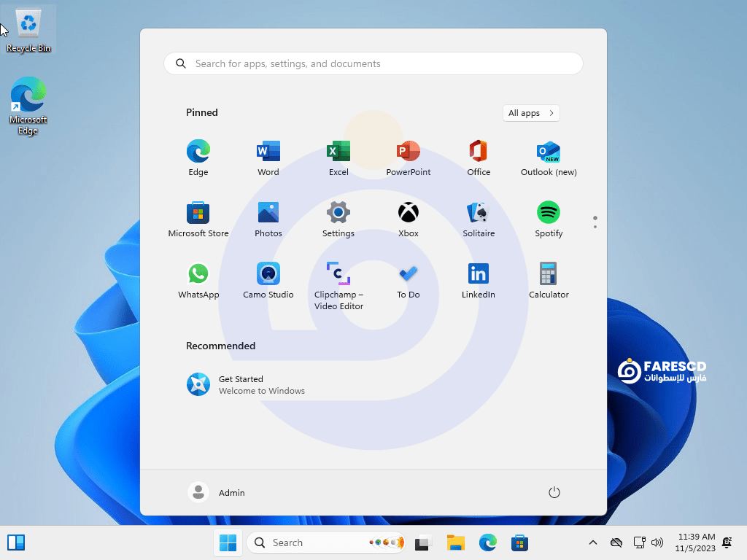Open Microsoft Edge from the taskbar
Image resolution: width=747 pixels, height=560 pixels.
point(487,542)
